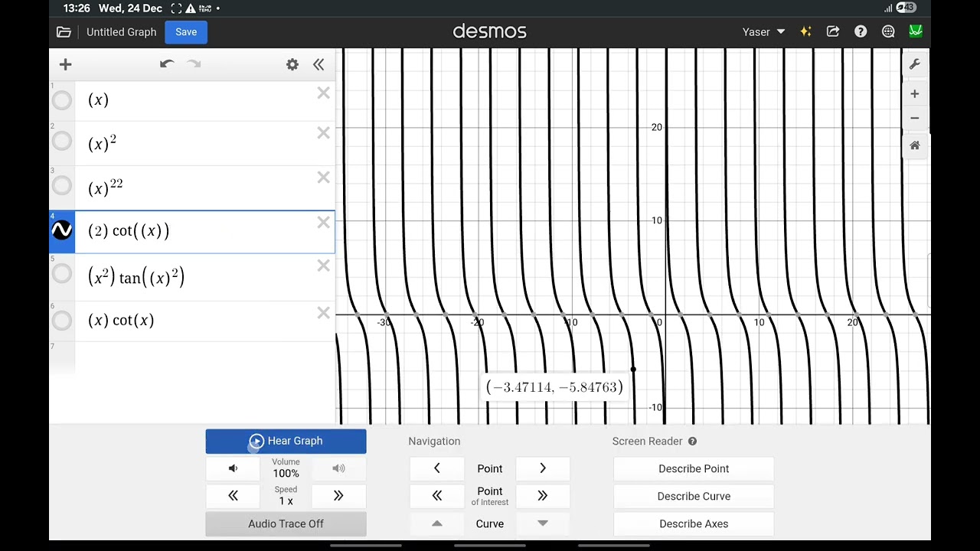Hide the (2) cot((x)) graph
The height and width of the screenshot is (551, 980).
(62, 230)
